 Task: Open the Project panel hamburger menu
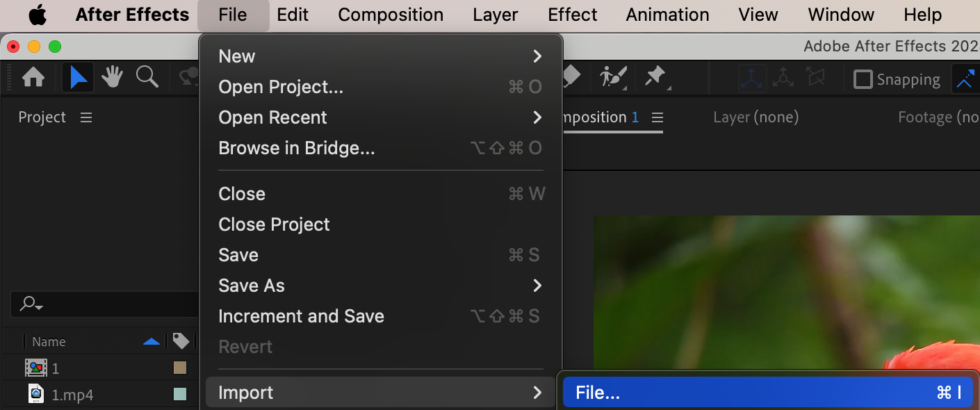pyautogui.click(x=86, y=117)
